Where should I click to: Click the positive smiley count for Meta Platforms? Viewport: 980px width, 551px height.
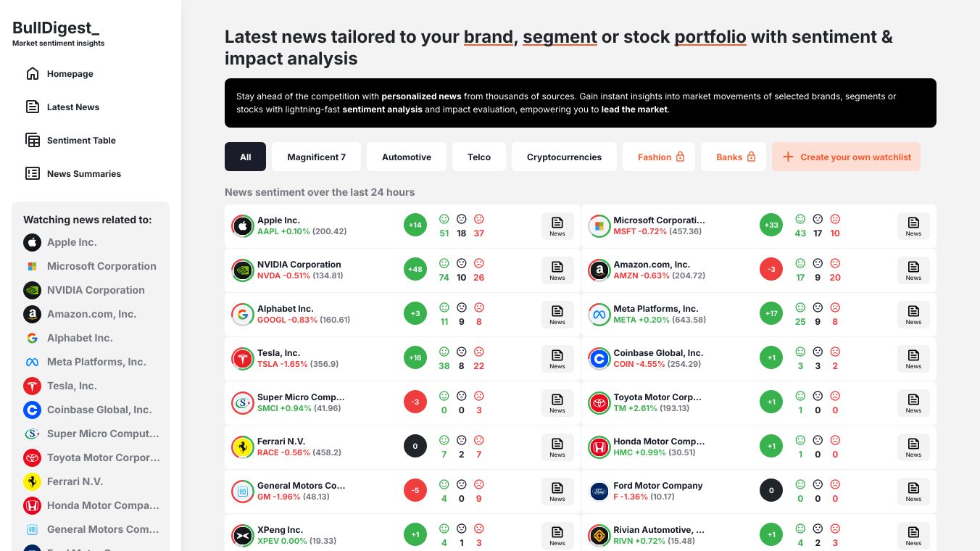point(800,315)
